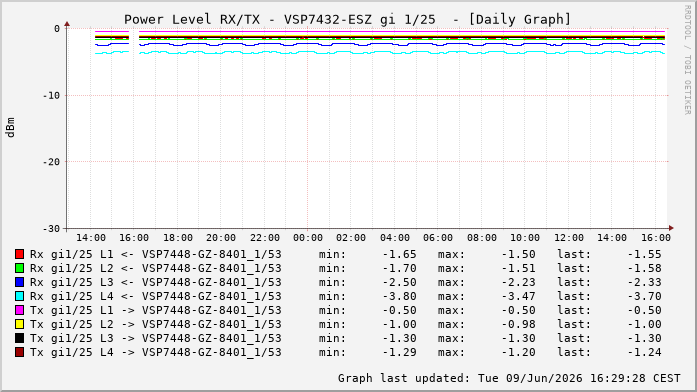697x392 pixels.
Task: Click the Rx gi1/25 L4 legend label
Action: (156, 296)
